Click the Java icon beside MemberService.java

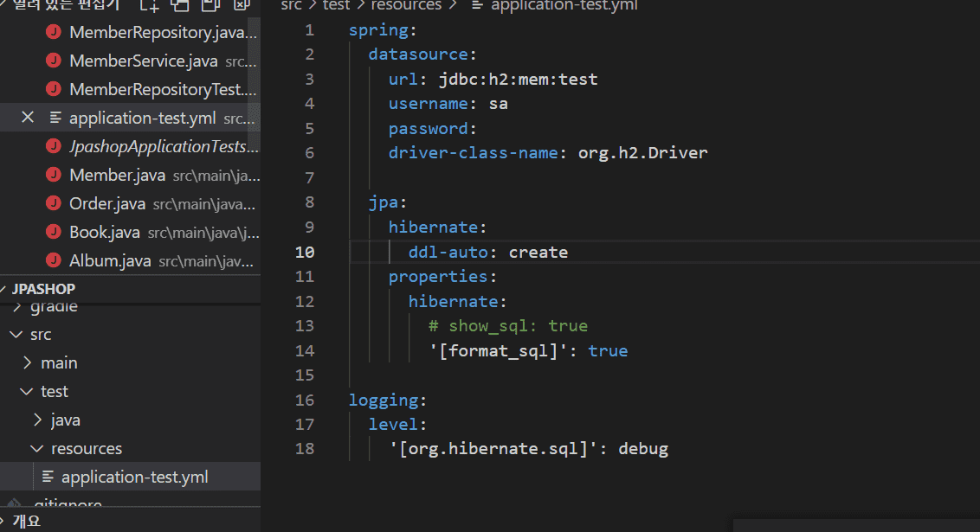[x=54, y=61]
